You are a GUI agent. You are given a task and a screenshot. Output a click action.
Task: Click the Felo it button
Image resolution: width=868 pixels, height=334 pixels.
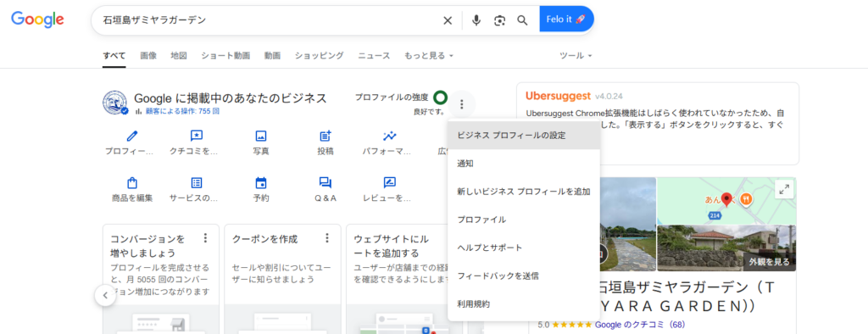point(566,19)
